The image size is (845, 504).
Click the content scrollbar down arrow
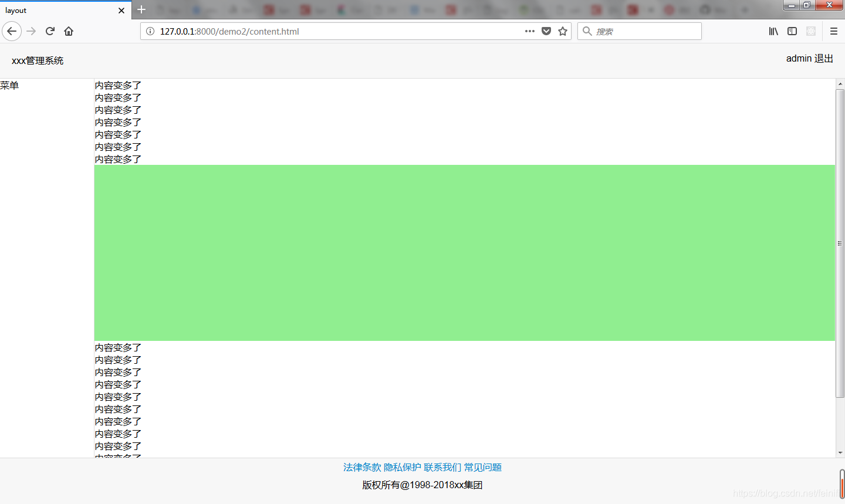pyautogui.click(x=840, y=453)
